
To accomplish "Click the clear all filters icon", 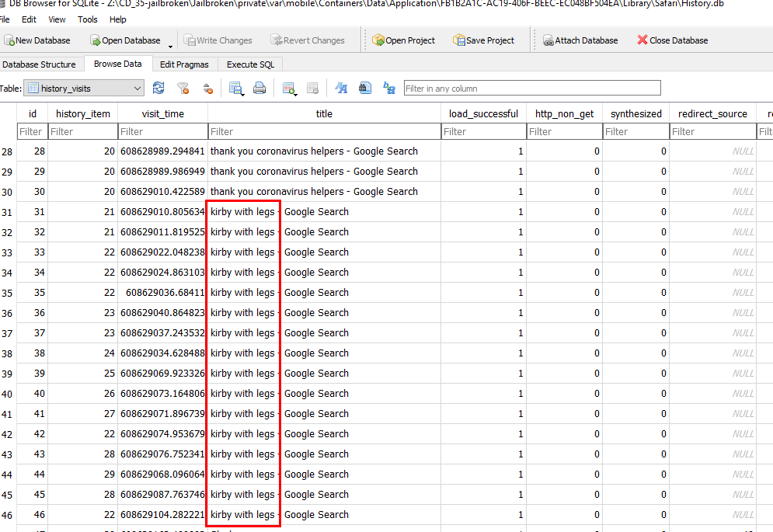I will click(x=183, y=89).
